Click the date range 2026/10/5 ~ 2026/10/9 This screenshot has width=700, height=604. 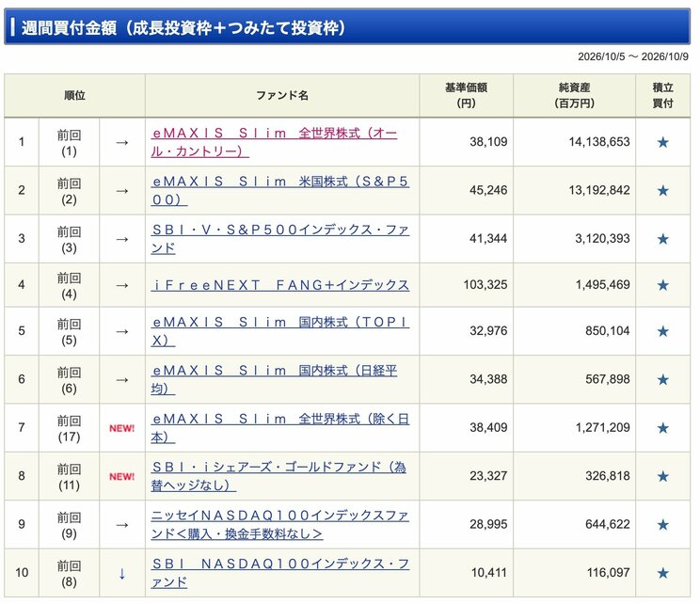click(632, 56)
